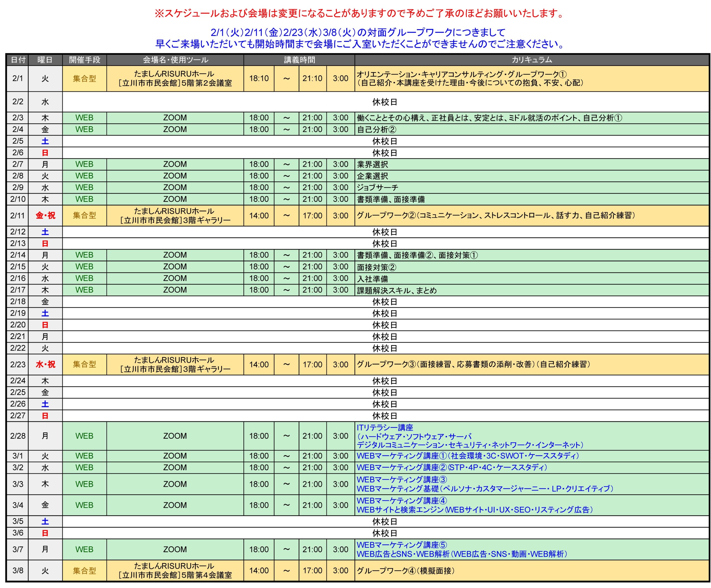
Task: Click the 講義時間 column header
Action: [299, 60]
